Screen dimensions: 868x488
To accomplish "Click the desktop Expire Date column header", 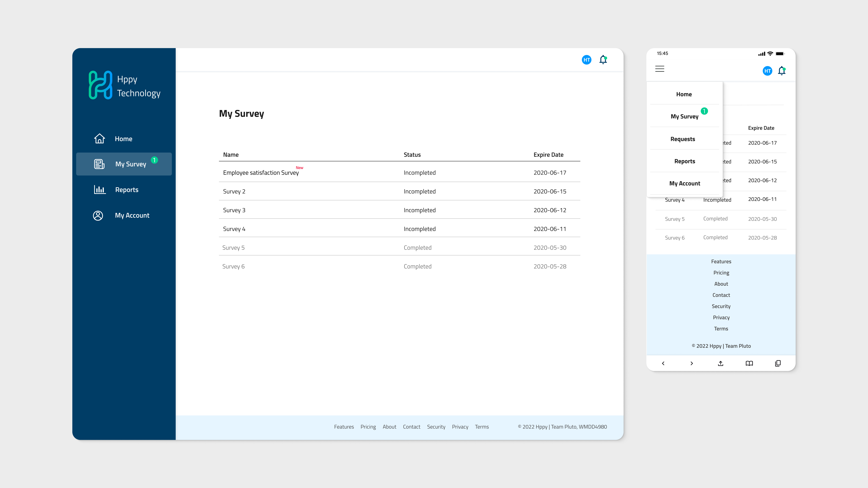I will pyautogui.click(x=548, y=155).
